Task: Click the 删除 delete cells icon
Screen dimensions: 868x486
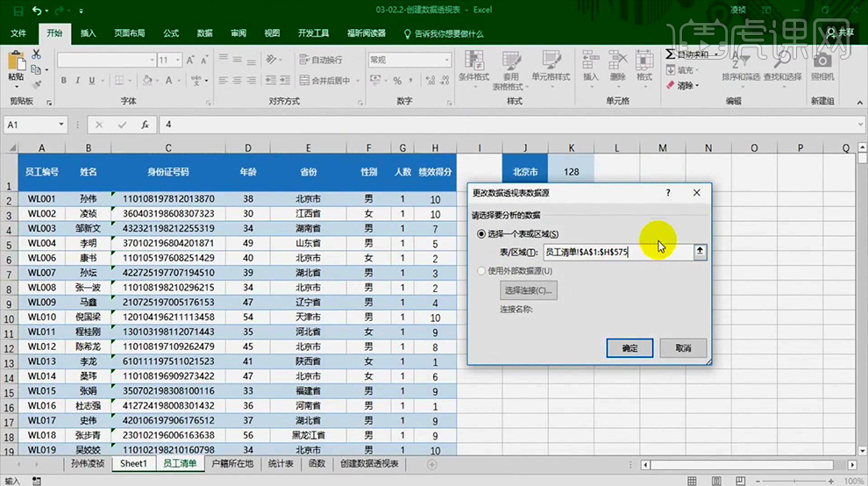Action: (x=617, y=61)
